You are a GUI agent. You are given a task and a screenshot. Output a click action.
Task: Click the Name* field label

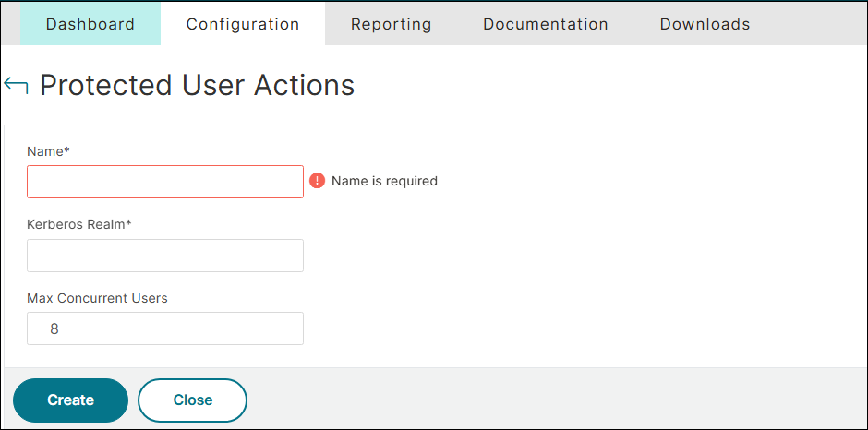(x=48, y=151)
